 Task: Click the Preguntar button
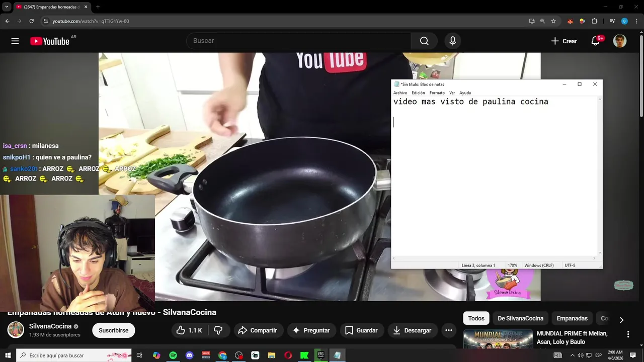coord(311,330)
